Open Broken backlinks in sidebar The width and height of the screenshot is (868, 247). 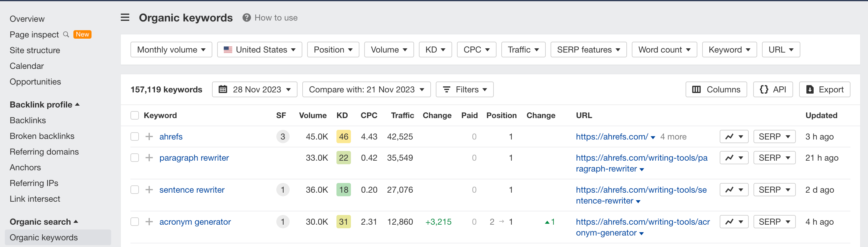point(42,136)
